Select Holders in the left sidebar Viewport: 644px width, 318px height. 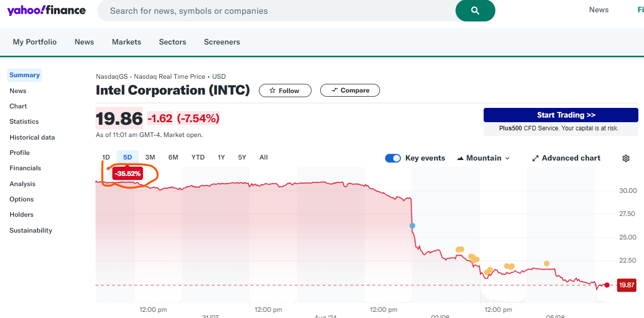21,215
